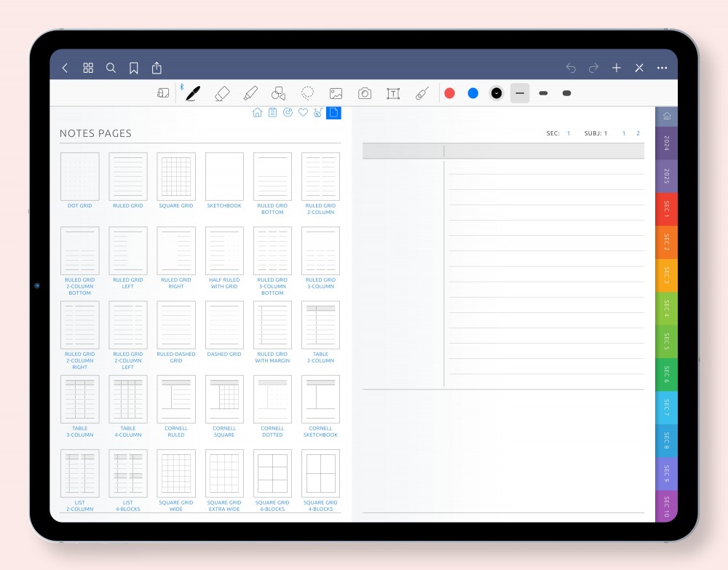Select the thin stroke thickness
The image size is (728, 570).
click(x=520, y=93)
